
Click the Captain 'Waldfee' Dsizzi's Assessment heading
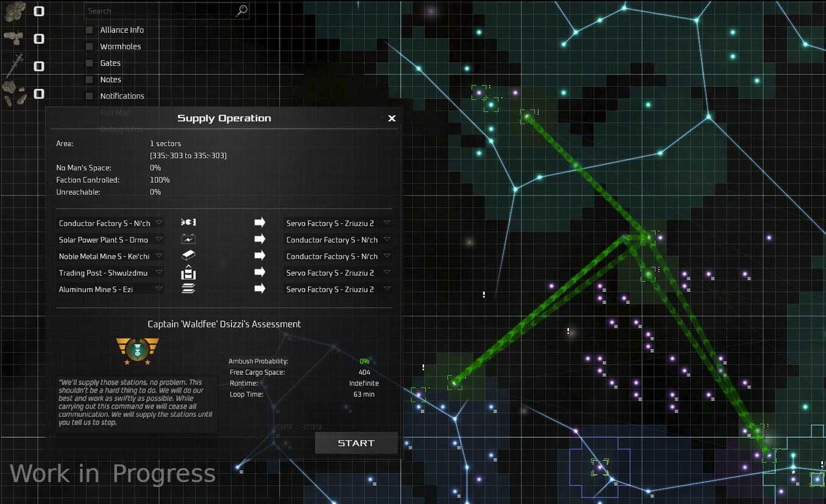click(224, 324)
